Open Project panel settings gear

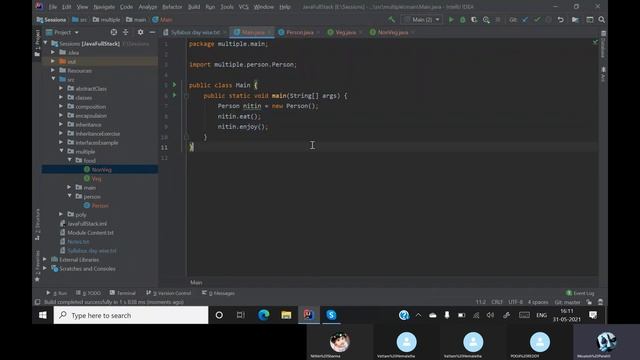[x=140, y=32]
